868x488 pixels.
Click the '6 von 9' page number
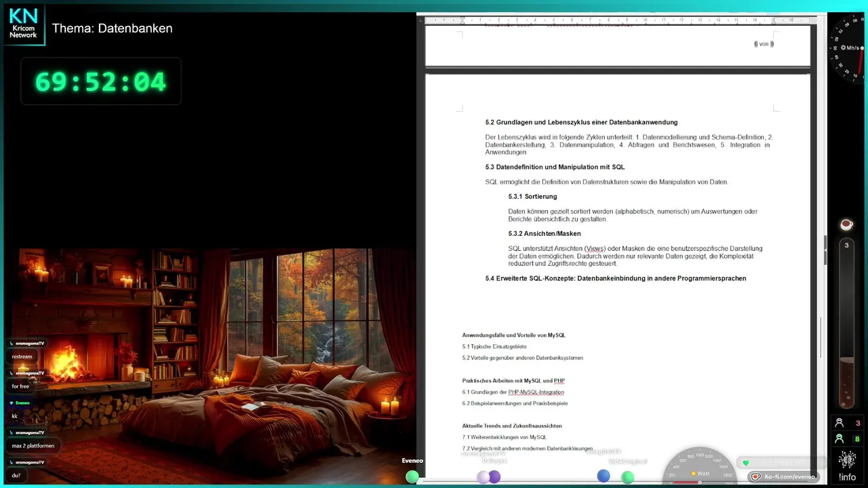(764, 44)
